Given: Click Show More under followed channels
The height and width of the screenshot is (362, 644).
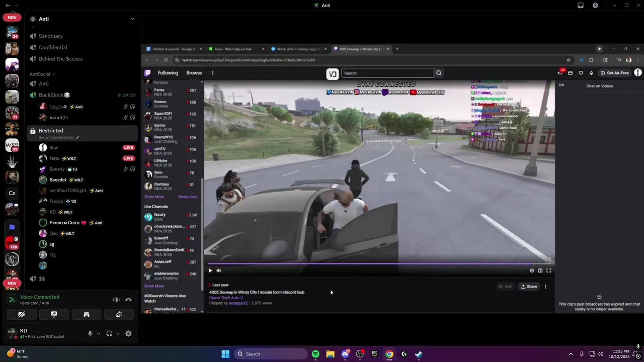Looking at the screenshot, I should (x=154, y=197).
